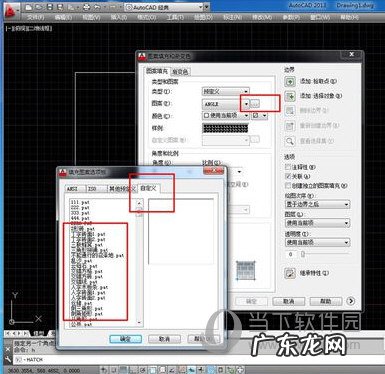The image size is (385, 374).
Task: Open the 文件(F) menu
Action: click(35, 17)
